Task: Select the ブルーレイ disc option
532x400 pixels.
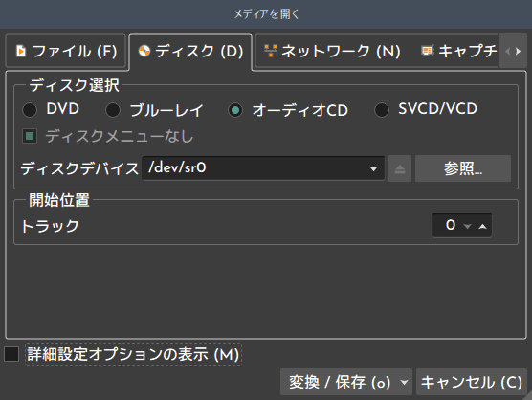Action: coord(113,110)
